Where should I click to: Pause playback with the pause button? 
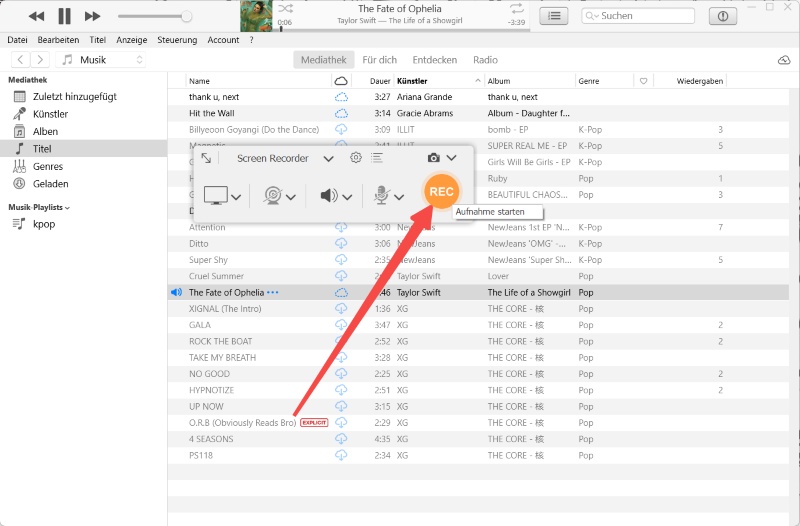click(64, 16)
